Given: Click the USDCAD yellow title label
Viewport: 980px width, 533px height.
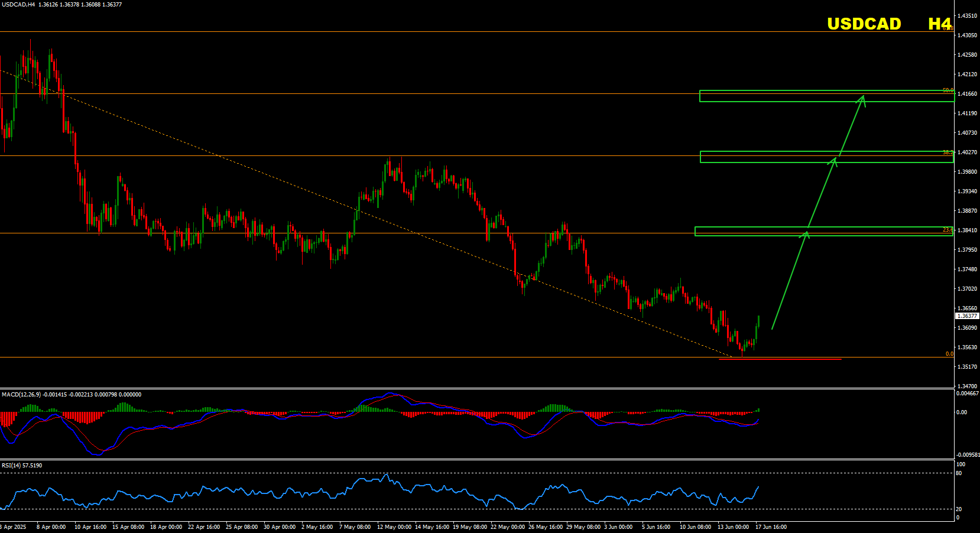Looking at the screenshot, I should point(864,24).
